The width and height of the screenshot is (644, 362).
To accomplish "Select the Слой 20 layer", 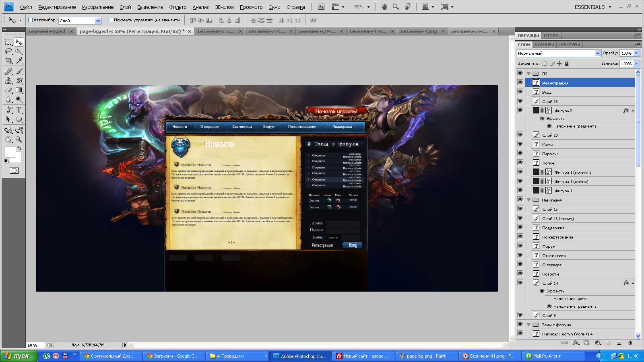I will (x=550, y=135).
